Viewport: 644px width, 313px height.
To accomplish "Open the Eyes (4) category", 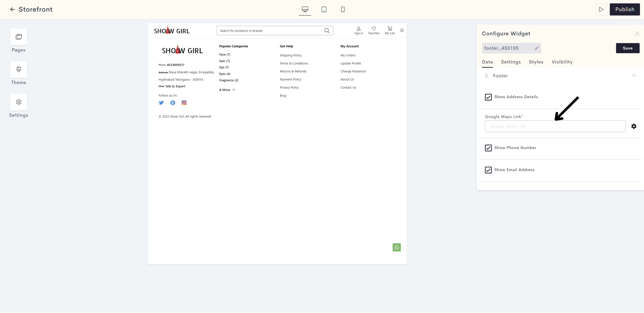I will [x=225, y=74].
